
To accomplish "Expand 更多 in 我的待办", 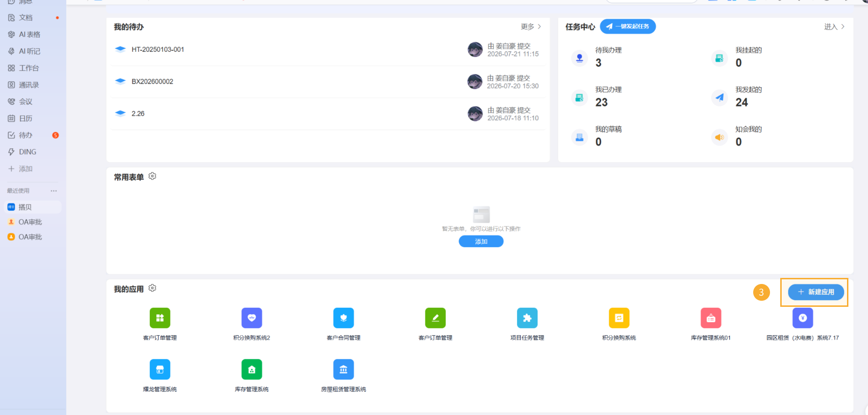I will [531, 27].
